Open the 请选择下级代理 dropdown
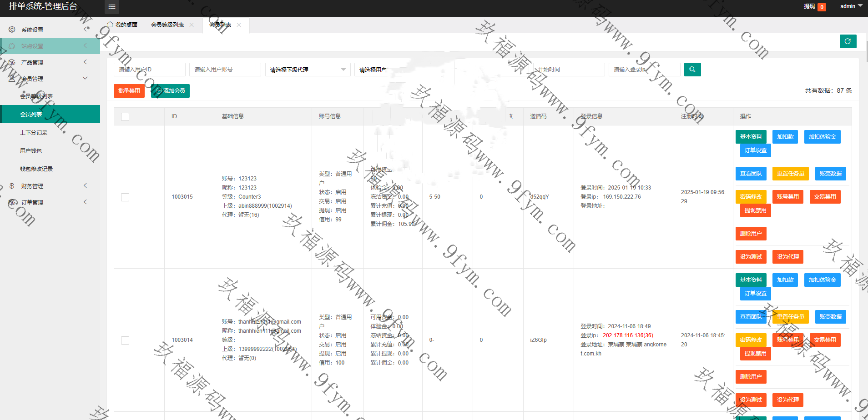Image resolution: width=868 pixels, height=420 pixels. pos(308,70)
